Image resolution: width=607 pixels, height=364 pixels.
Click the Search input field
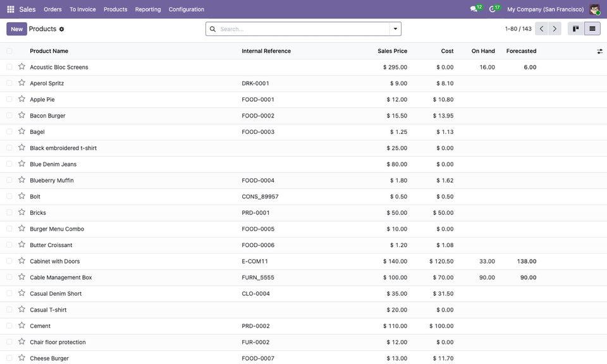303,29
